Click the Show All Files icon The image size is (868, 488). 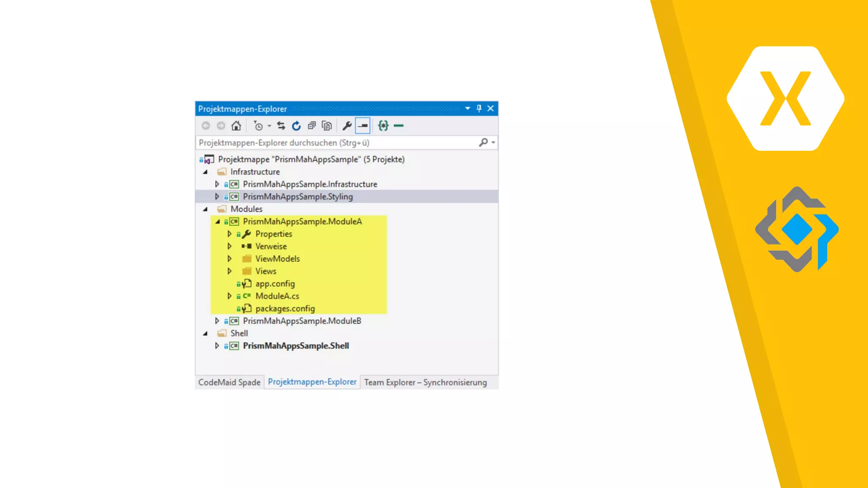pos(326,126)
